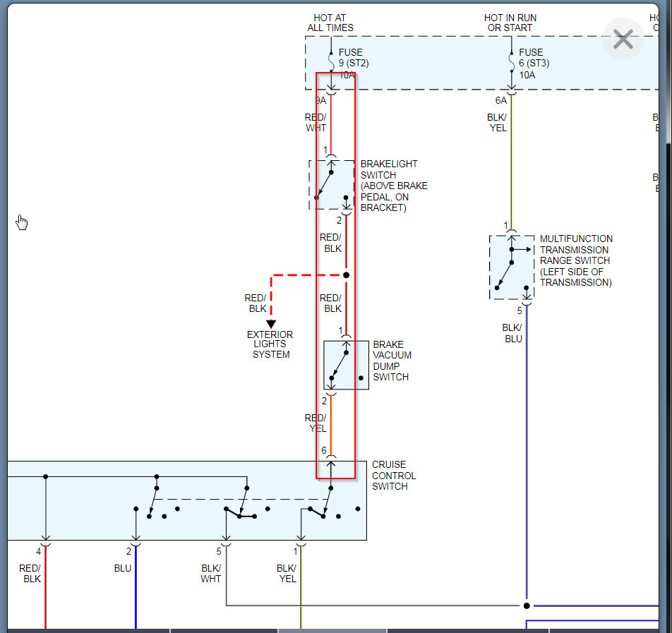
Task: Click the 'RED/ WHT' wire label
Action: (316, 123)
